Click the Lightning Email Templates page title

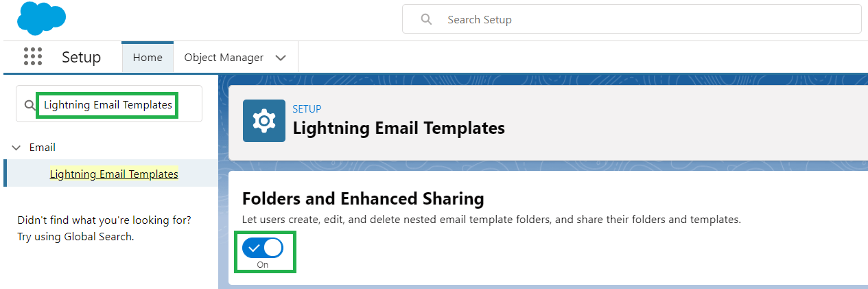coord(398,128)
